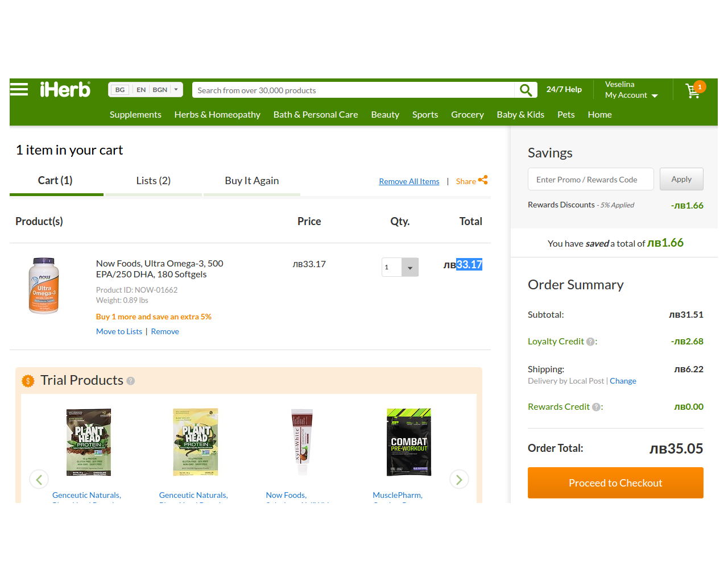Click Loyalty Credit help icon

point(590,342)
